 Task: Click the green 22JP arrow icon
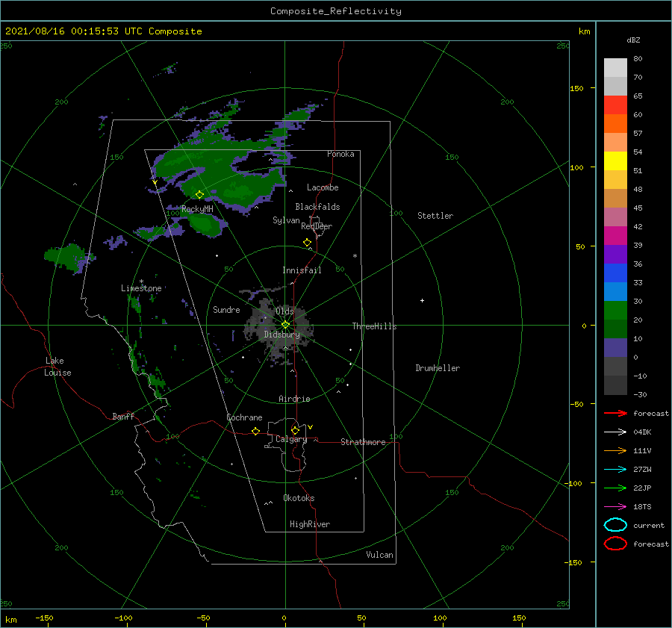coord(615,488)
